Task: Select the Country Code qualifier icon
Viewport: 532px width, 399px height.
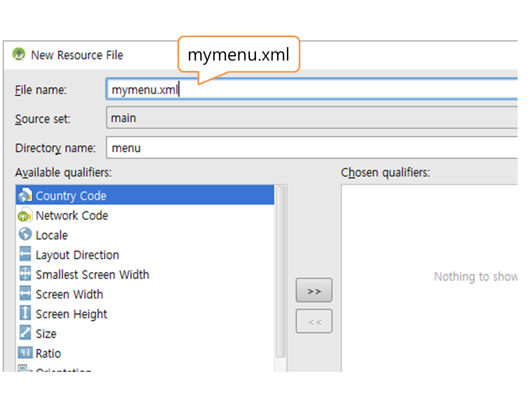Action: [25, 196]
